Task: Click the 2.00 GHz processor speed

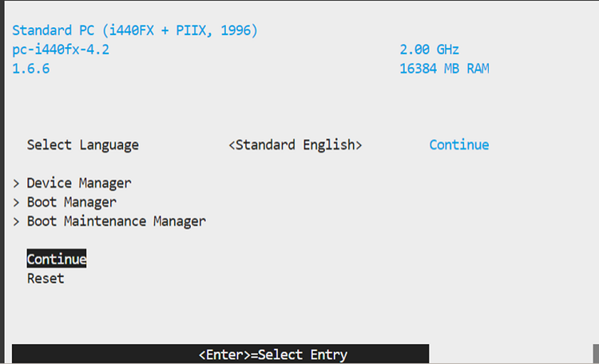Action: 429,49
